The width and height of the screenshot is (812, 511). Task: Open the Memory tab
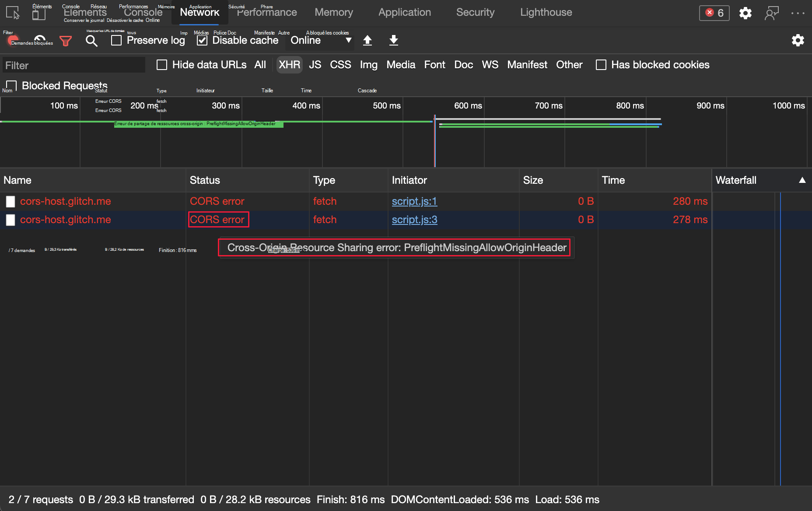click(x=334, y=12)
